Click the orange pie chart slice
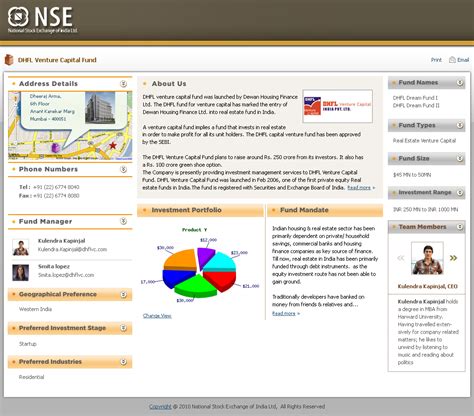Screen dimensions: 474x416 coord(180,259)
